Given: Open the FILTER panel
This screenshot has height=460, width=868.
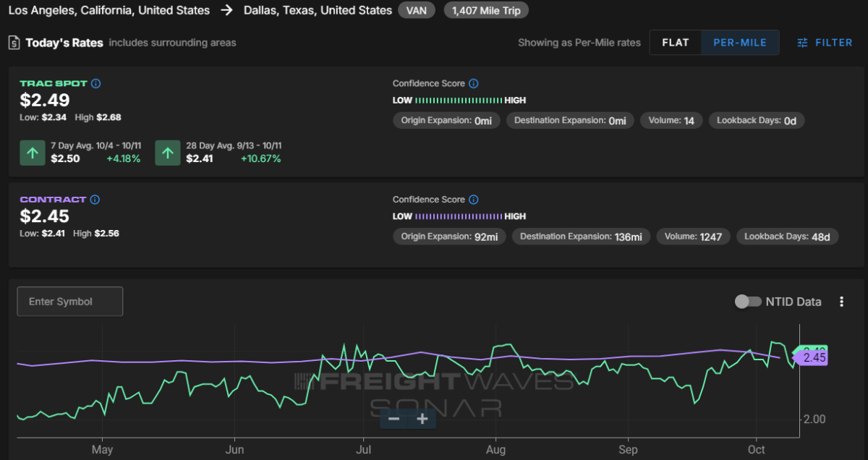Looking at the screenshot, I should 825,43.
